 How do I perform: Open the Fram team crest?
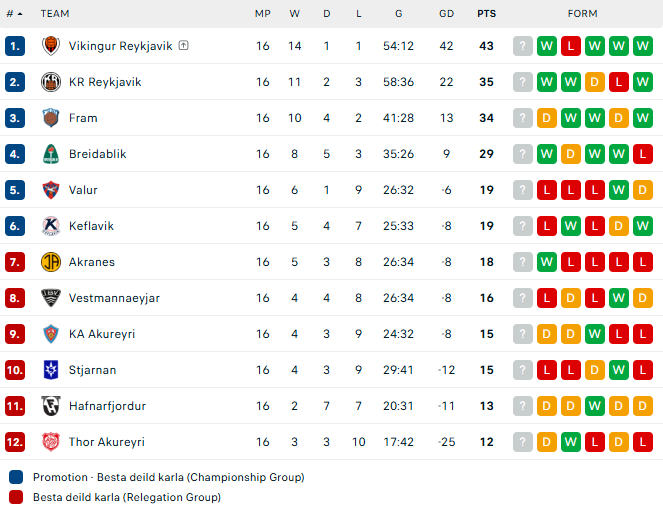[51, 118]
